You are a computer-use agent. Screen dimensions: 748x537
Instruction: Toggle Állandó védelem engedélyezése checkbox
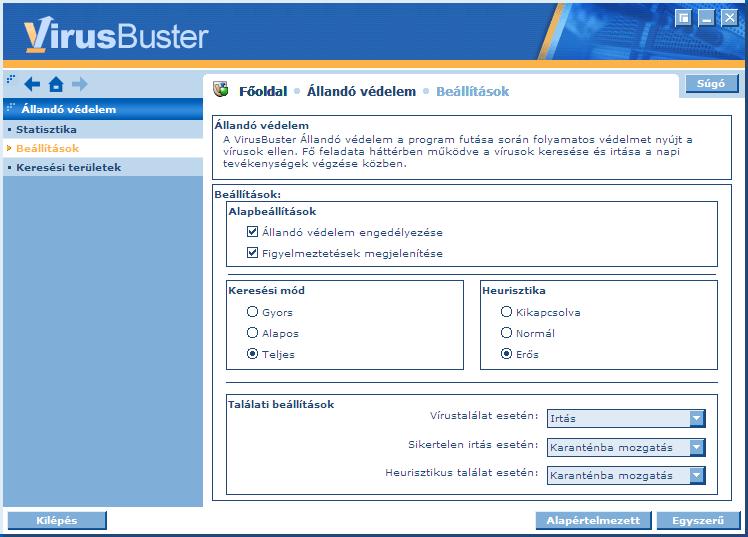point(252,232)
